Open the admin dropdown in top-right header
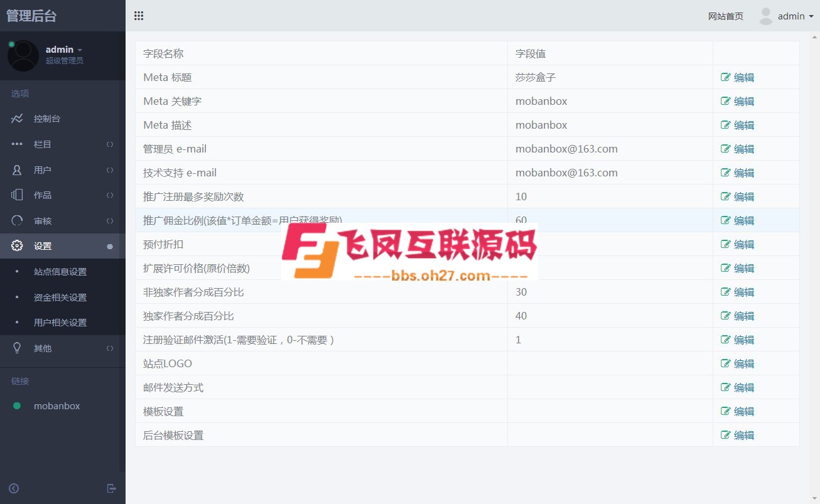The width and height of the screenshot is (820, 504). pos(796,16)
